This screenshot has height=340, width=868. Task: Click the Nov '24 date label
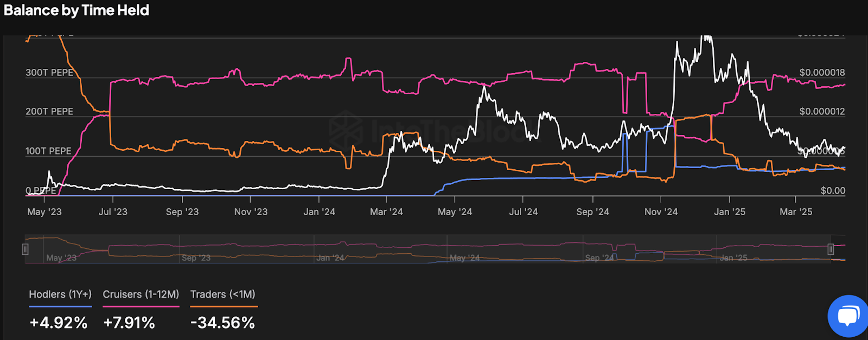661,212
